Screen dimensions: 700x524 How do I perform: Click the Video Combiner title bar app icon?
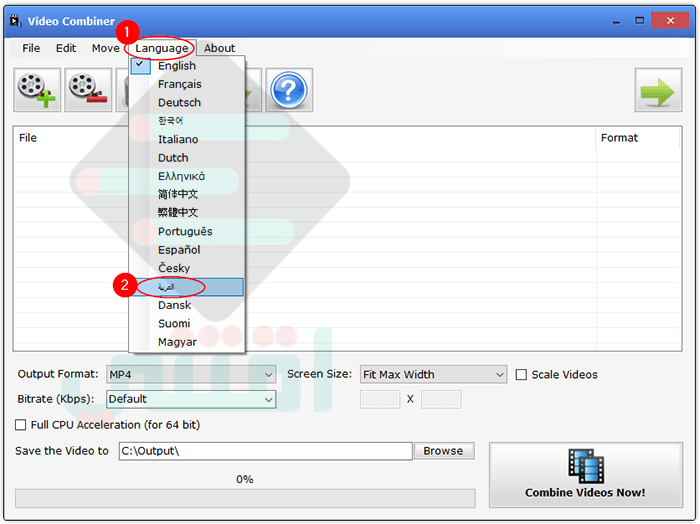[16, 21]
